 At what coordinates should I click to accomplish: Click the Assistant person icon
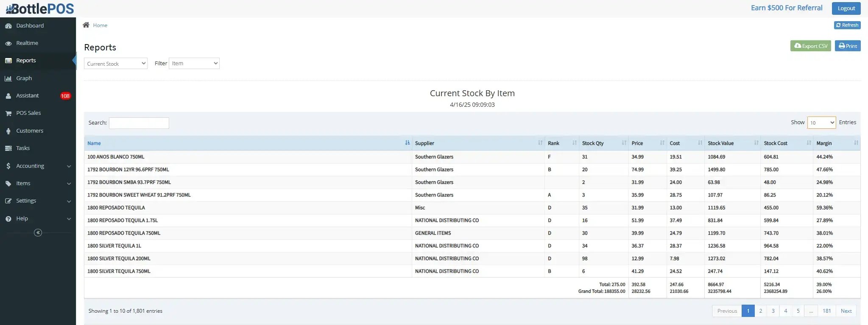[x=8, y=96]
